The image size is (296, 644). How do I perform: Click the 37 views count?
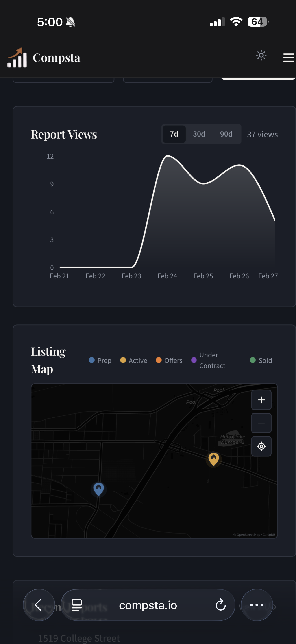pyautogui.click(x=262, y=135)
